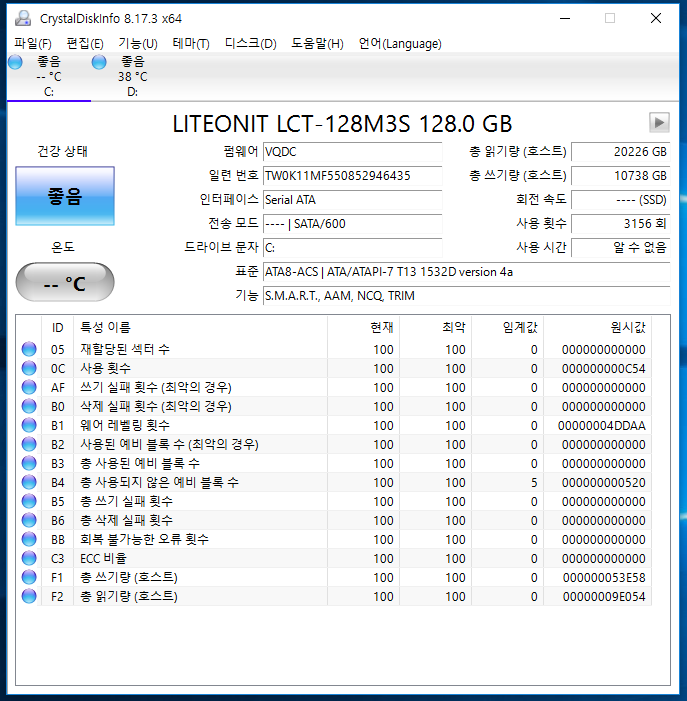Click raw value 000000053E58
The width and height of the screenshot is (687, 701).
(x=604, y=578)
